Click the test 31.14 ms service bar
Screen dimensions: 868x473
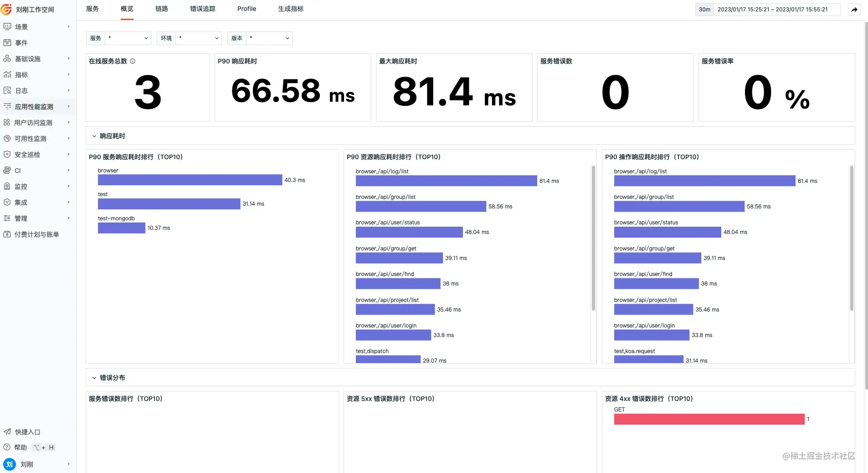click(x=169, y=204)
